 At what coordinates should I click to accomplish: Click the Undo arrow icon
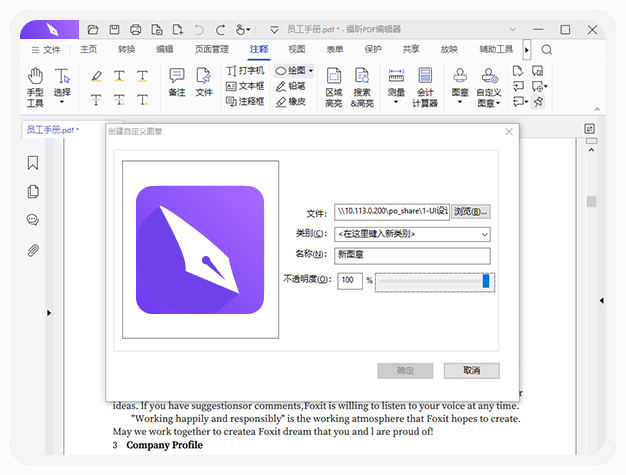point(199,30)
